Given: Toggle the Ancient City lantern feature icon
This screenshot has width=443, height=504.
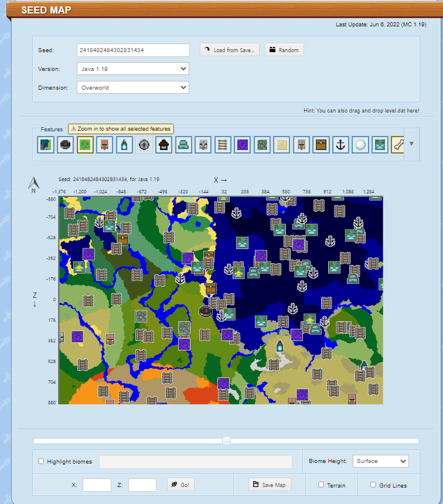Looking at the screenshot, I should click(124, 145).
